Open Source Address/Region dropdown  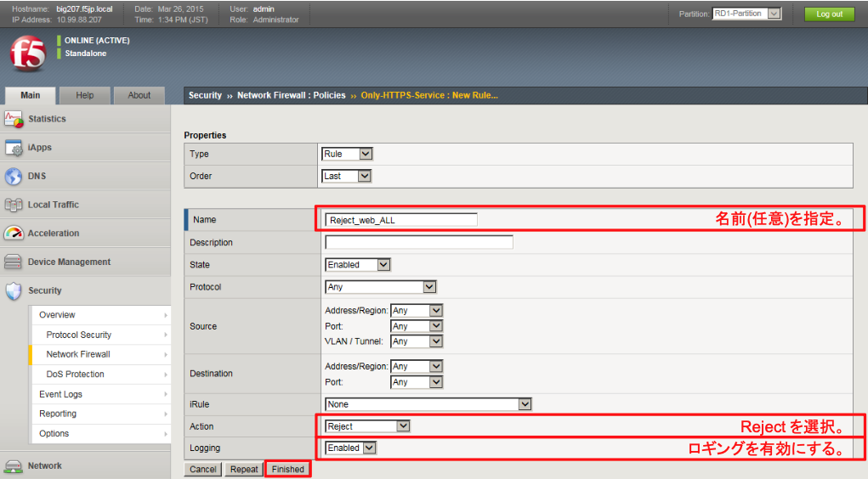click(417, 311)
